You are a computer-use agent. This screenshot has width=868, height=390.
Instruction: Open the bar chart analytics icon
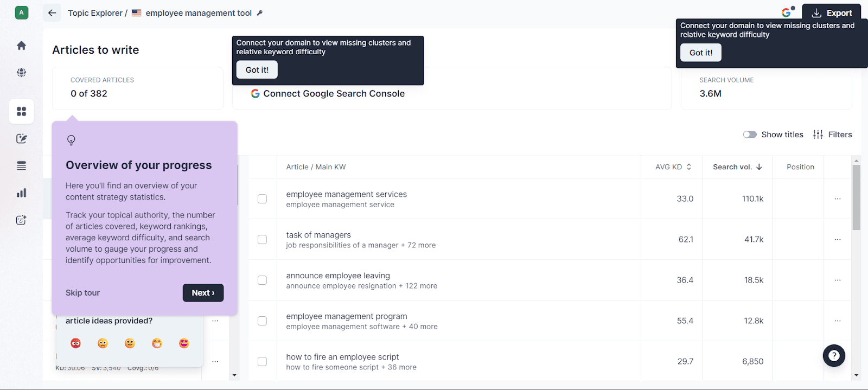(x=22, y=193)
